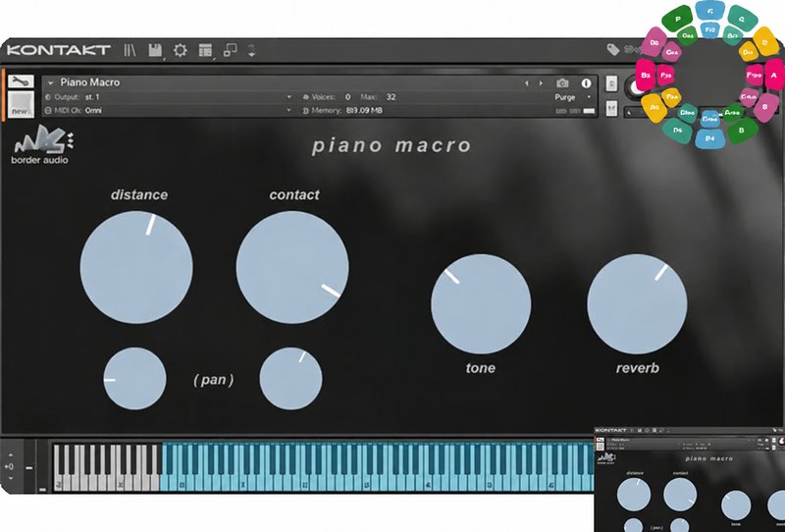Screen dimensions: 785x532
Task: Click the camera snapshot icon
Action: tap(562, 83)
